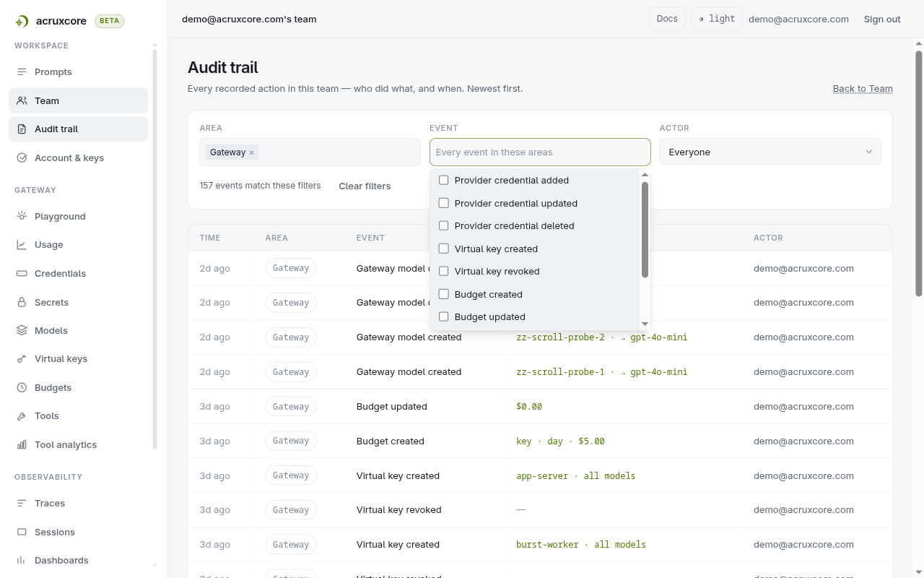
Task: Check the Virtual key revoked option
Action: point(444,271)
